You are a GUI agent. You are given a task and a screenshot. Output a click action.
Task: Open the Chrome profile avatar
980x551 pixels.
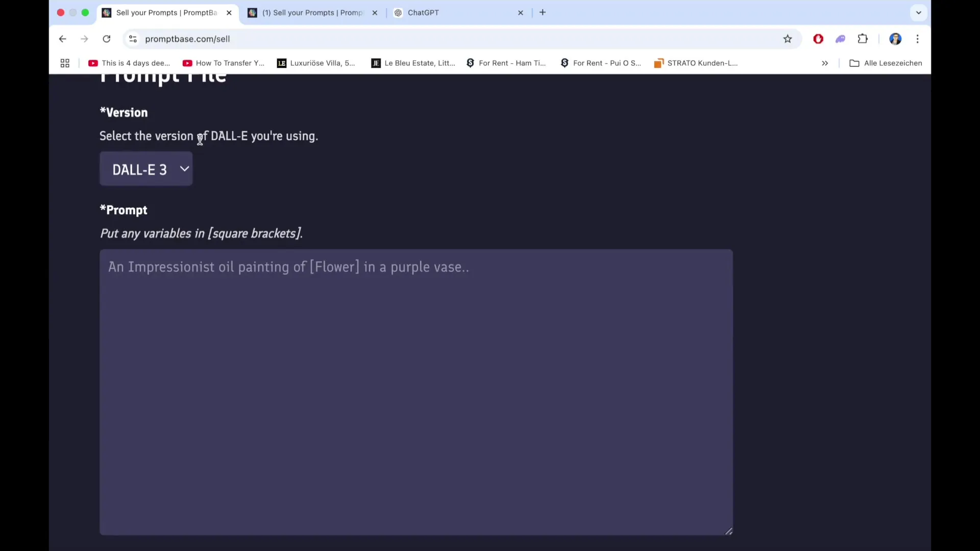tap(895, 39)
